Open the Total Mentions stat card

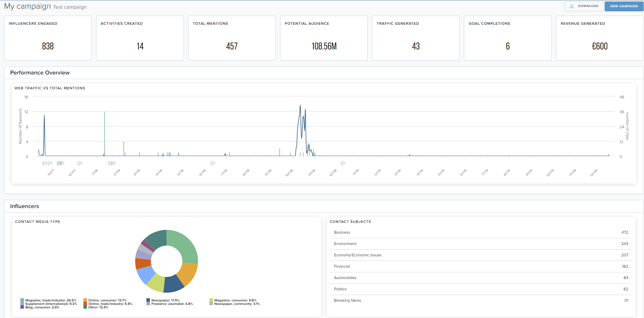(232, 38)
